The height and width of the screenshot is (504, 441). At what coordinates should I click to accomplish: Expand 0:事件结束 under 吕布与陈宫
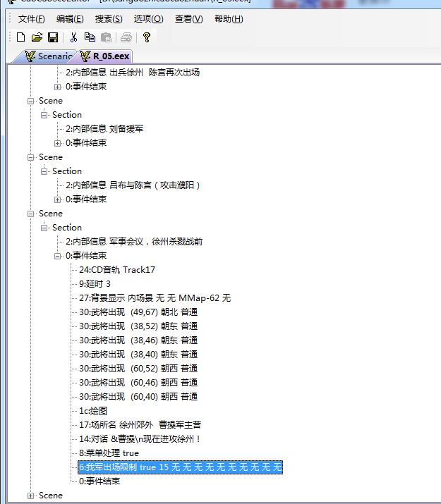[57, 199]
